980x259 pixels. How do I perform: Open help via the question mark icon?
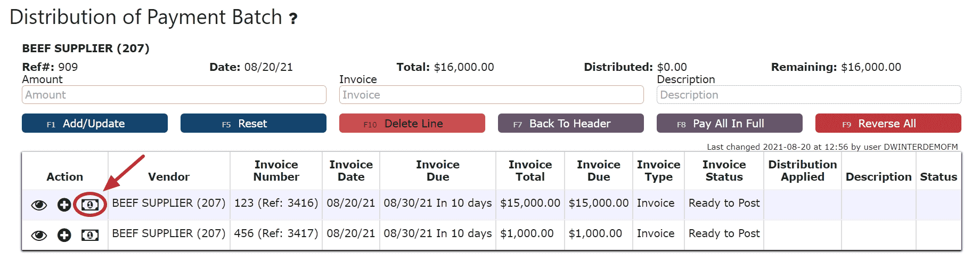(x=293, y=19)
